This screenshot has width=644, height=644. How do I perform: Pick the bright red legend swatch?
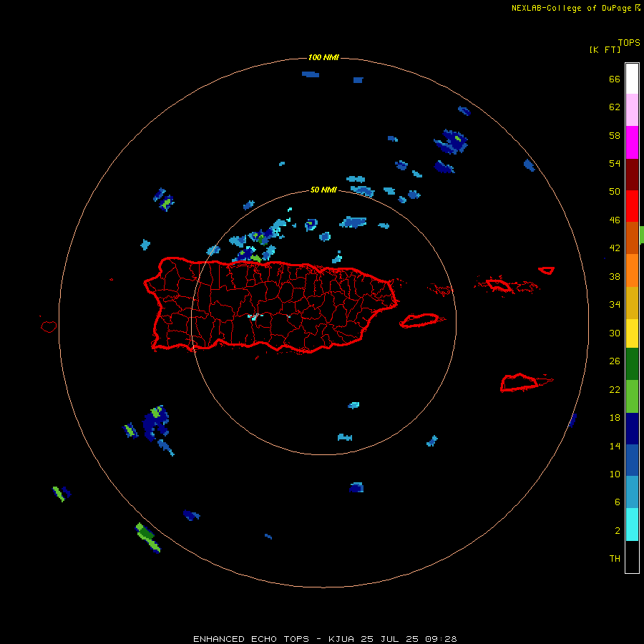click(632, 206)
